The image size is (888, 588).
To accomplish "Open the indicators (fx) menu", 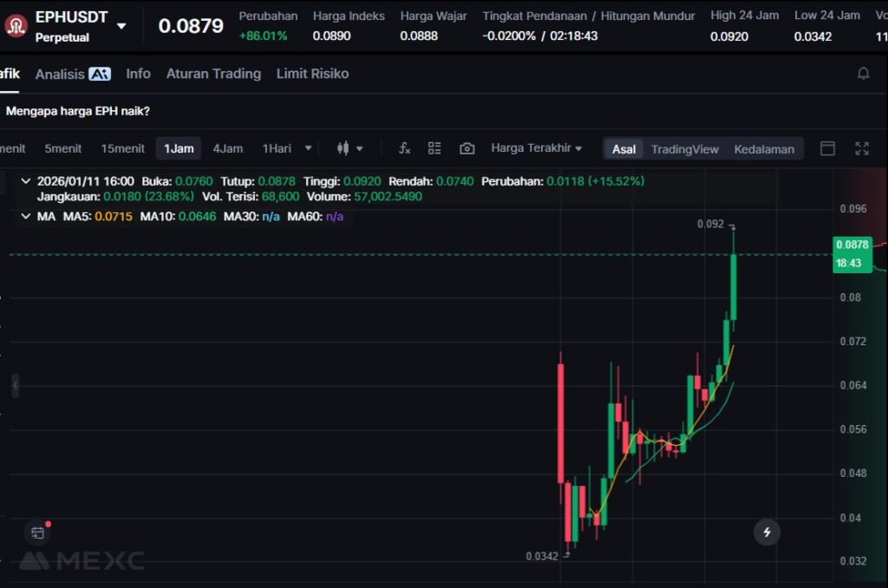I will pos(404,148).
